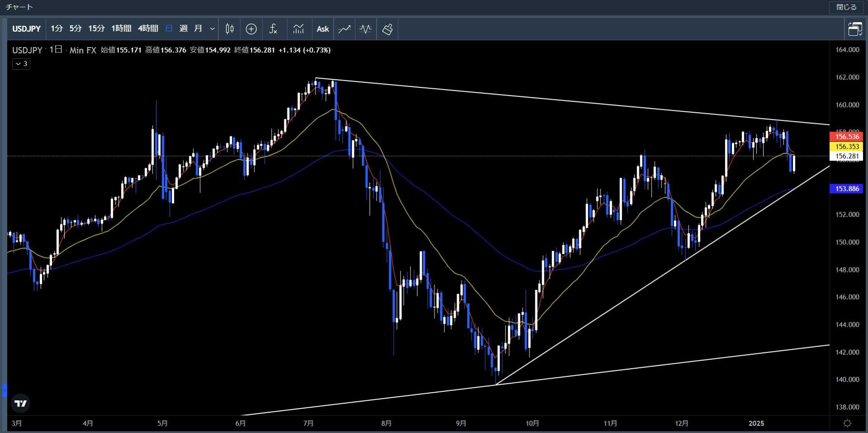868x433 pixels.
Task: Click the 162.000 price axis label
Action: point(847,77)
